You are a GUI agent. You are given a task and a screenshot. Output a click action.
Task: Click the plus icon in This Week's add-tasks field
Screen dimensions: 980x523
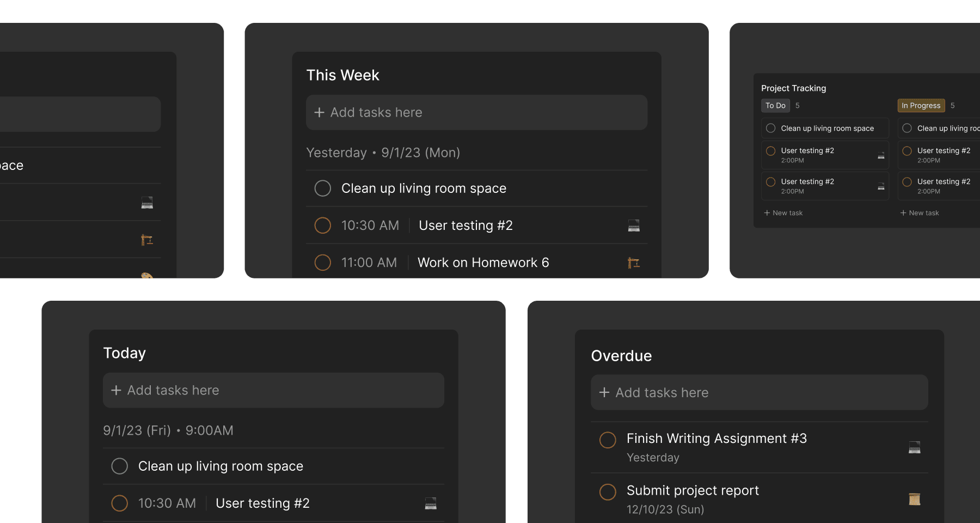point(319,112)
